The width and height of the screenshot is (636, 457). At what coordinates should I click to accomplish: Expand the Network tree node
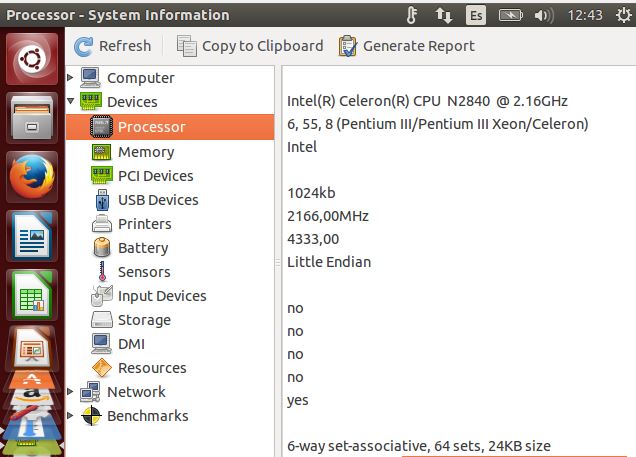click(70, 392)
